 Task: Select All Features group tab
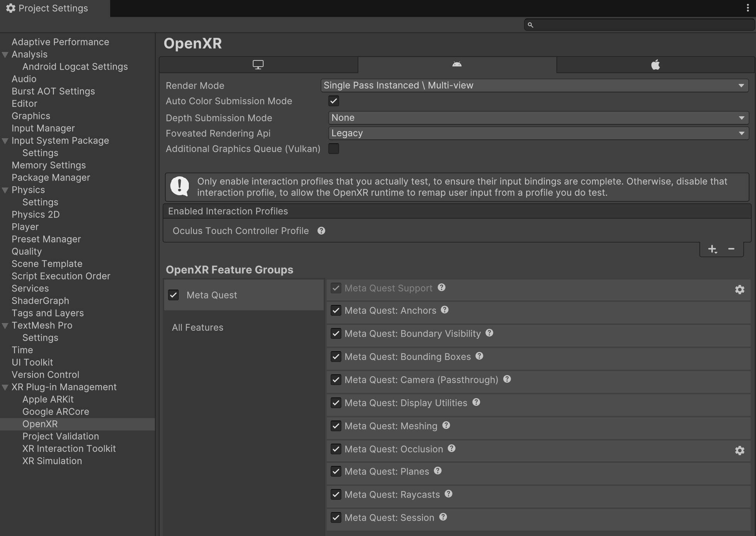click(x=198, y=327)
